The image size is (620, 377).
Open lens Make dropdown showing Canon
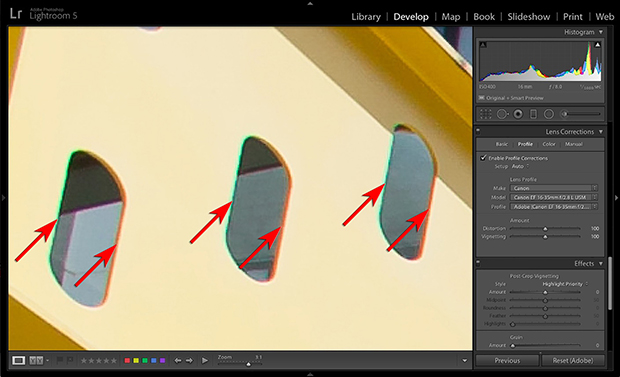(554, 188)
